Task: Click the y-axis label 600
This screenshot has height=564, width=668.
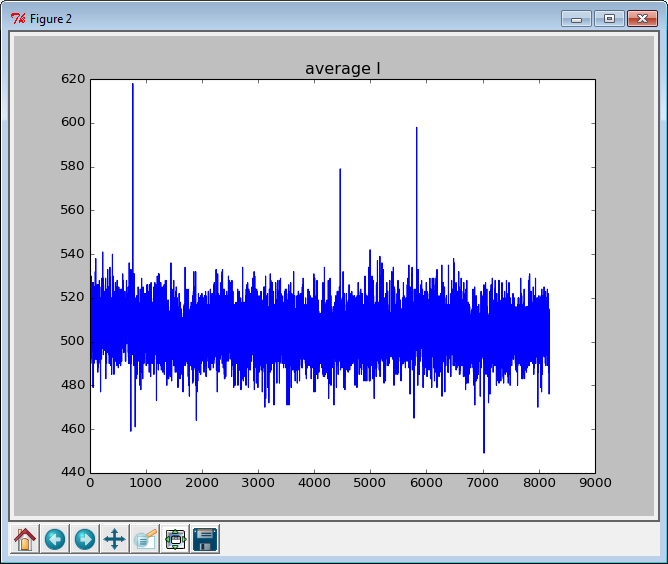Action: click(73, 122)
